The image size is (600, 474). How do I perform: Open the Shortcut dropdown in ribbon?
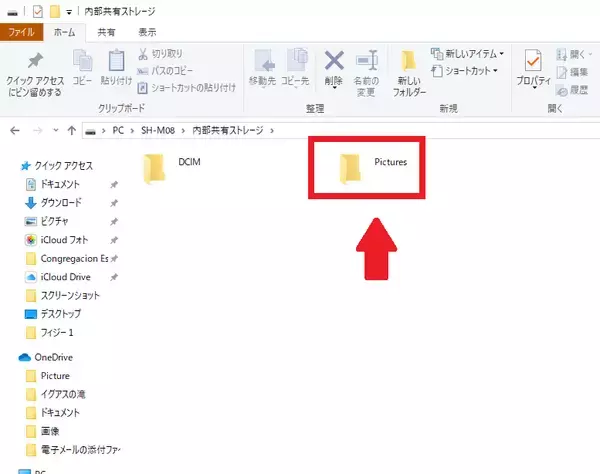coord(468,69)
